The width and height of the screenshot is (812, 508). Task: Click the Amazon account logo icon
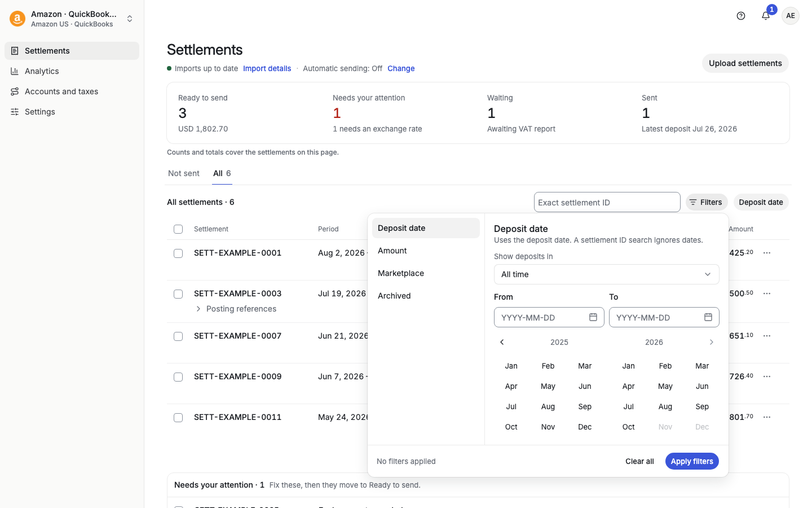pyautogui.click(x=17, y=19)
